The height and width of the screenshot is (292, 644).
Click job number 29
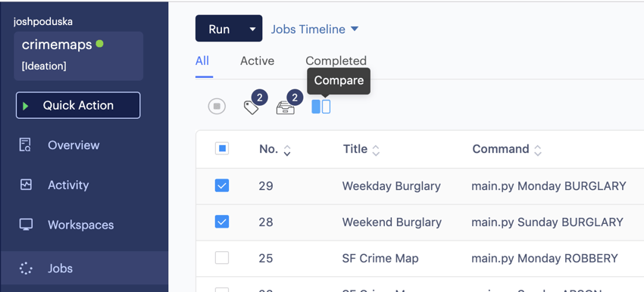pos(266,186)
